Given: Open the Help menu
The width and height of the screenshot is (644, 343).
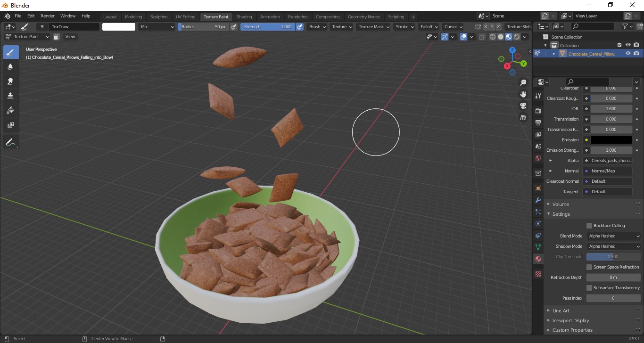Looking at the screenshot, I should click(x=86, y=16).
